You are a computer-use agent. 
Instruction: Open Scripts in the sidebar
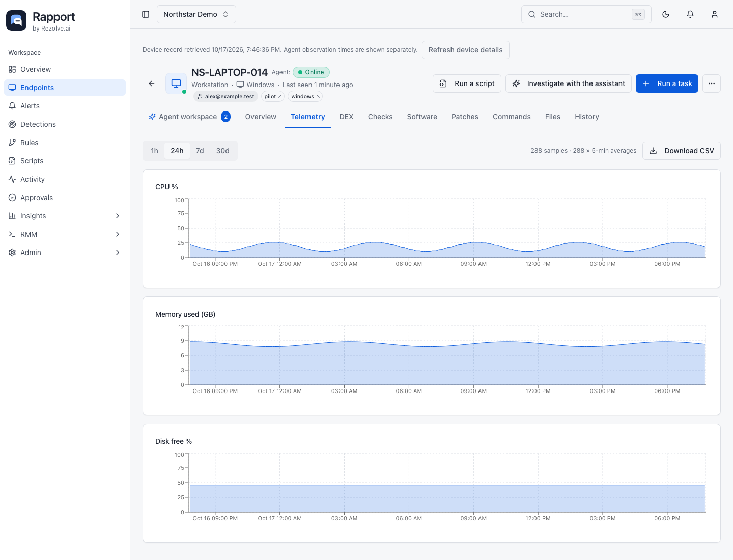(65, 161)
